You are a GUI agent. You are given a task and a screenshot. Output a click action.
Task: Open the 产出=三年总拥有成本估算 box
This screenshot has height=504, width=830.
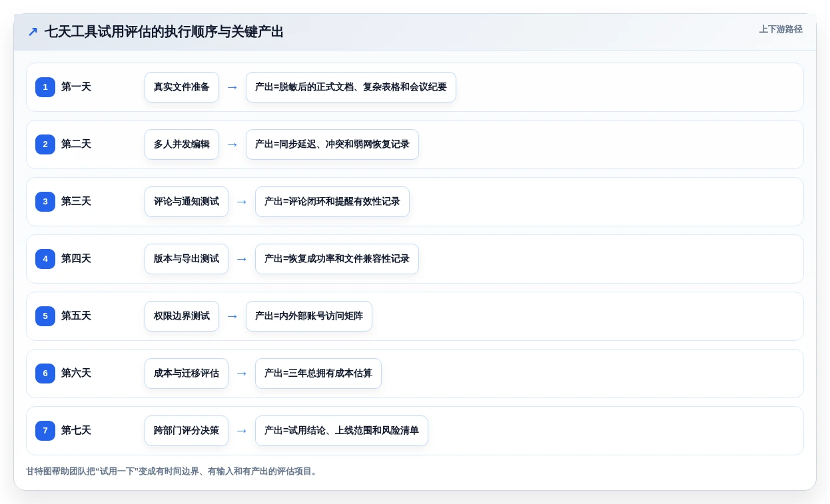[x=318, y=374]
